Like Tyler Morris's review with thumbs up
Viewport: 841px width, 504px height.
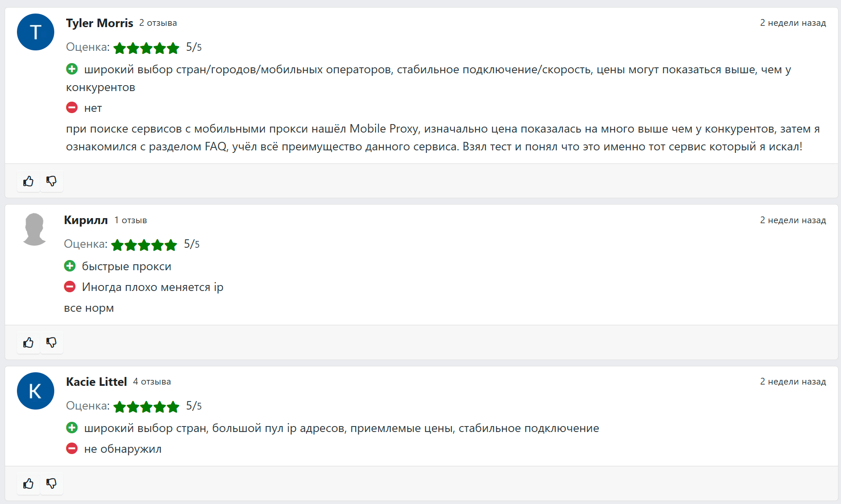pos(28,181)
